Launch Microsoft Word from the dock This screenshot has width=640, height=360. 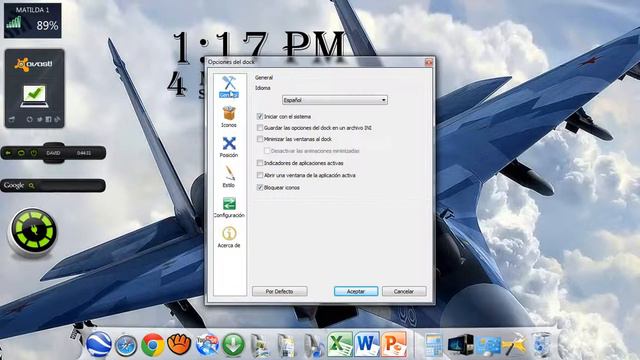367,344
